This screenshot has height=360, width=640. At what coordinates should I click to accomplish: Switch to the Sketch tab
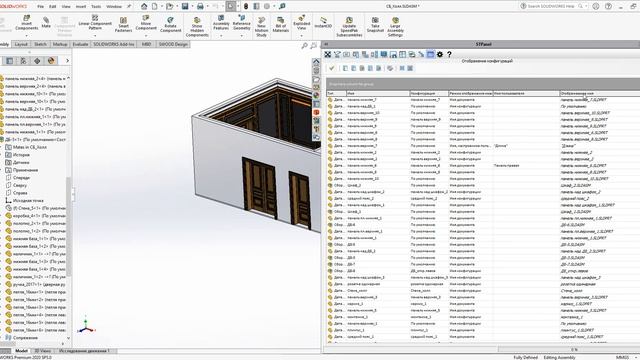coord(40,44)
